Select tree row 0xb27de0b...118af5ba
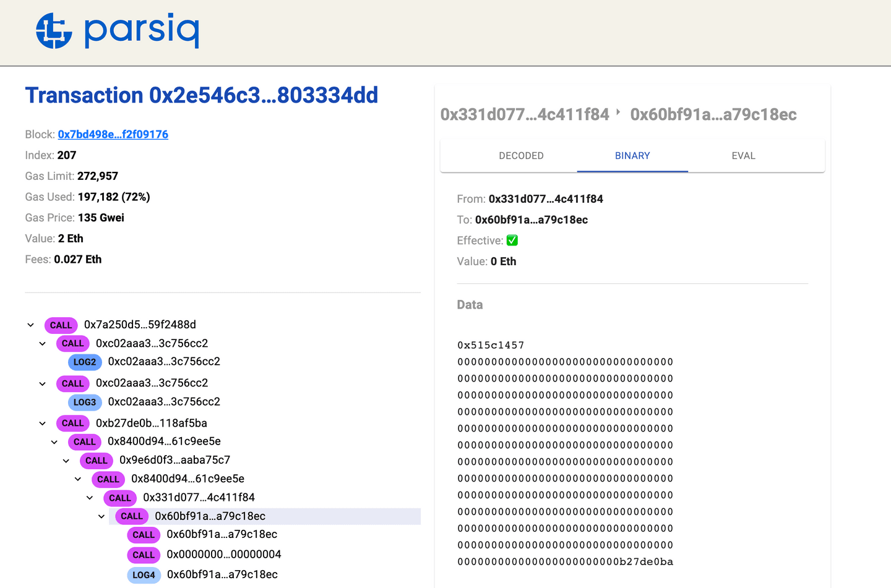This screenshot has height=588, width=891. [x=152, y=424]
